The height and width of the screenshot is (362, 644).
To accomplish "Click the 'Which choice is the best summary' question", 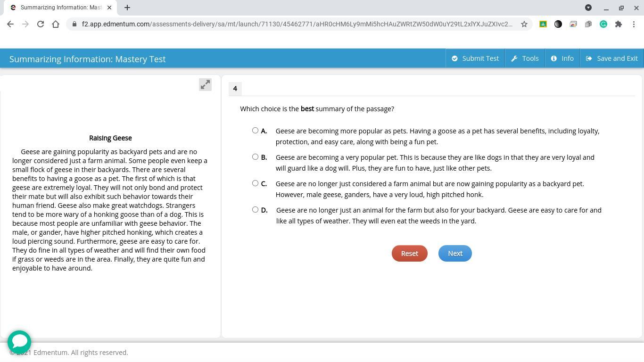I will (317, 109).
